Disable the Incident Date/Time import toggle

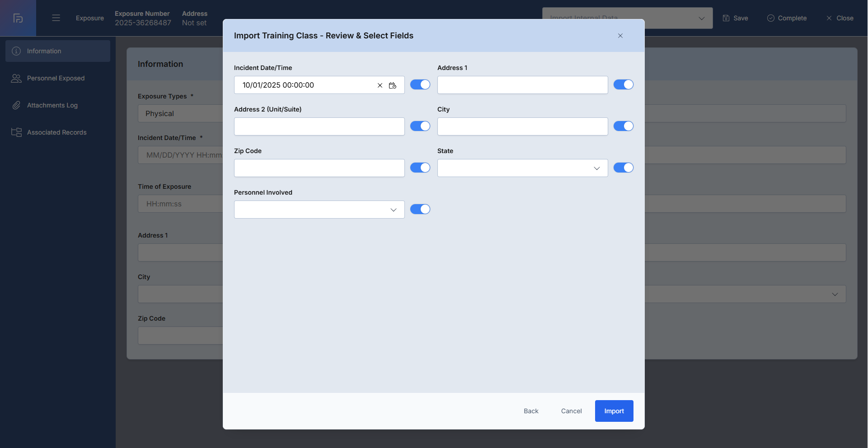click(x=420, y=84)
